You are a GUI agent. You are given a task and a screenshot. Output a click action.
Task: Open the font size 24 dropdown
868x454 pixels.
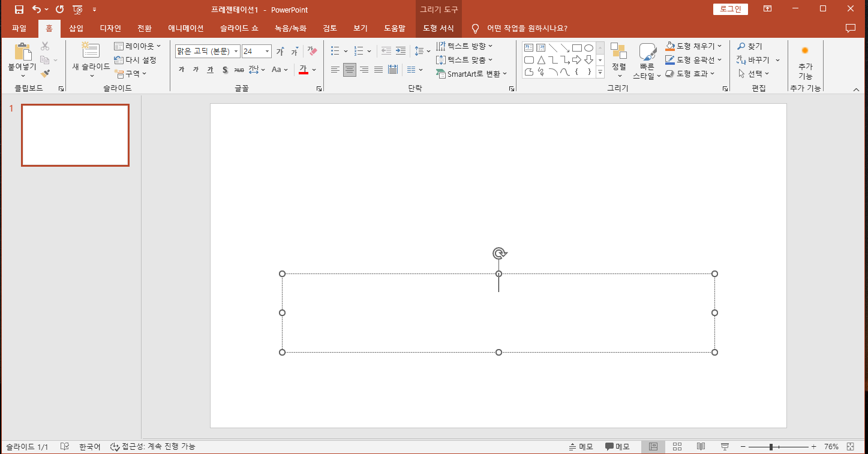point(268,52)
